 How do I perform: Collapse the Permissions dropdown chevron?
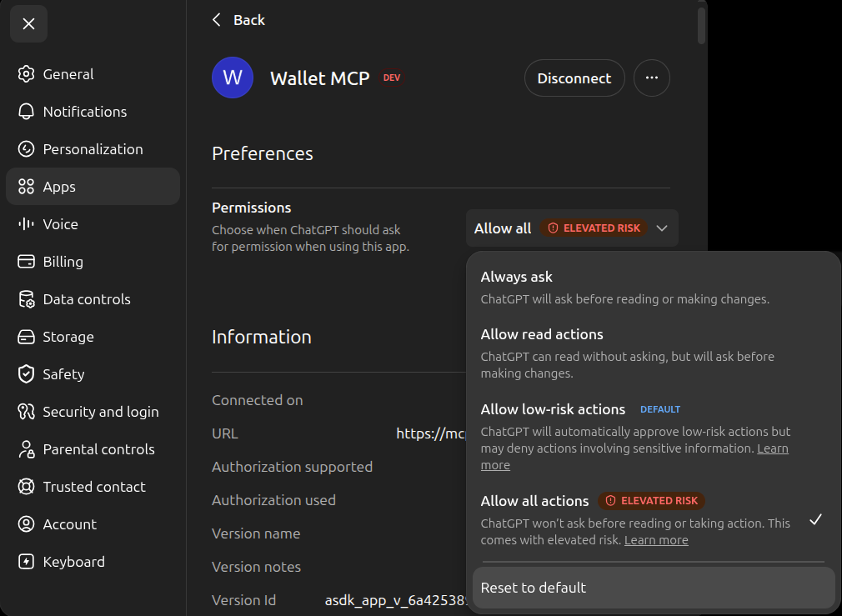coord(662,228)
